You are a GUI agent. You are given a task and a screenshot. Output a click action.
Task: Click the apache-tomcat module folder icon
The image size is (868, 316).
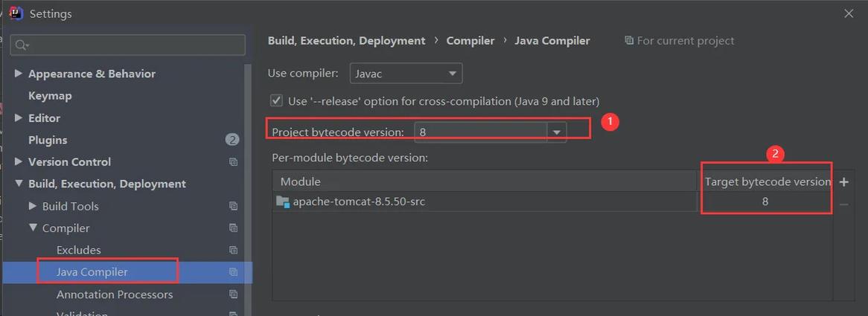click(x=284, y=201)
